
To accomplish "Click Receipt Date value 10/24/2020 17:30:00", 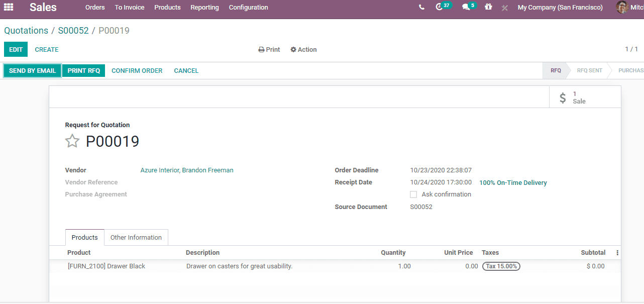I will (441, 182).
